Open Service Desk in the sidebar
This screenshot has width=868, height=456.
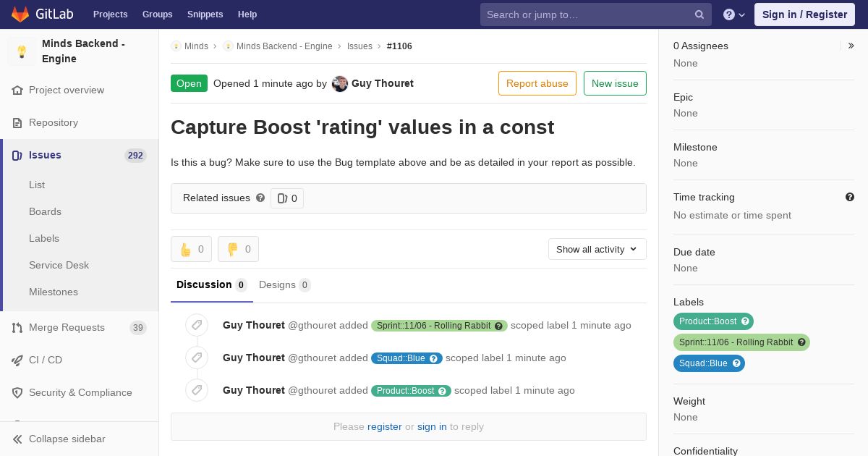tap(59, 266)
